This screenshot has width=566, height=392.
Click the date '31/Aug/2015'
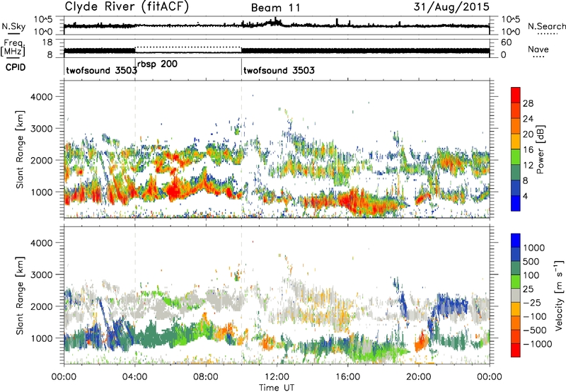451,7
